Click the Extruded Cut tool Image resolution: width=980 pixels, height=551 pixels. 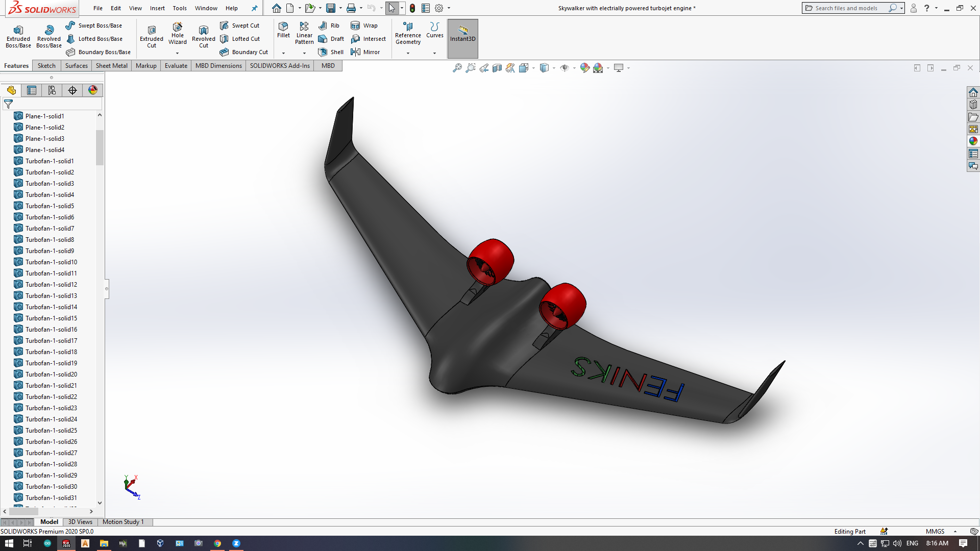[152, 37]
